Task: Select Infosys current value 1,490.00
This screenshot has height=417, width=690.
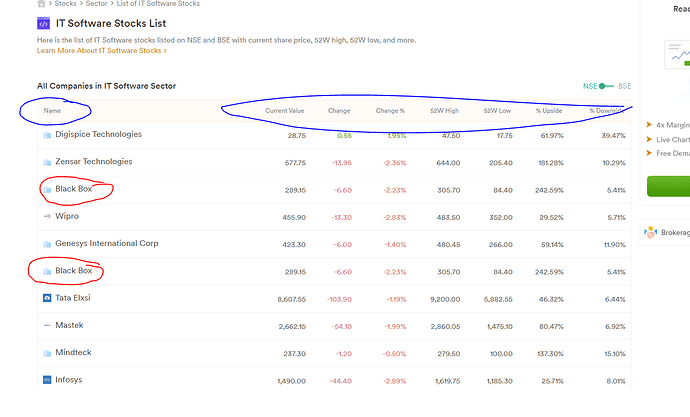Action: (x=291, y=381)
